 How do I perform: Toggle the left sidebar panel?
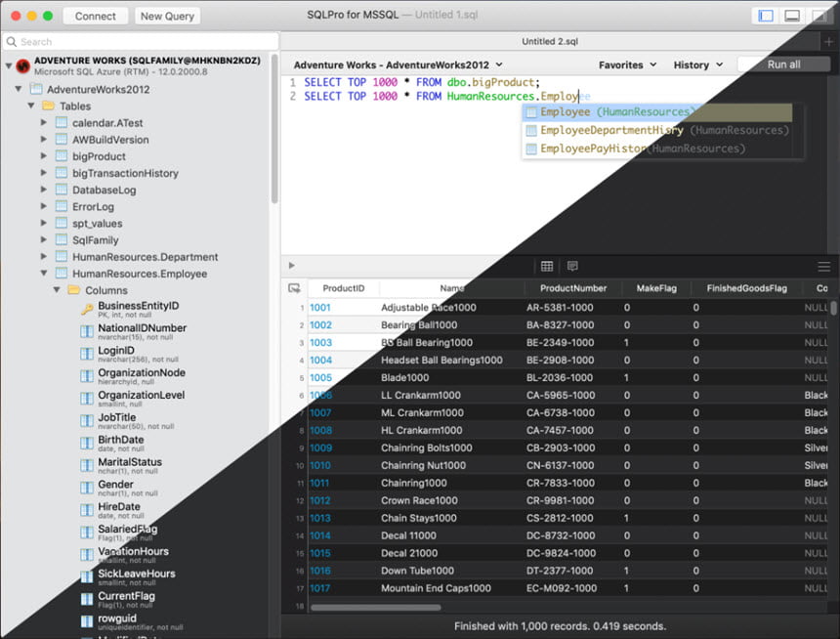(766, 16)
